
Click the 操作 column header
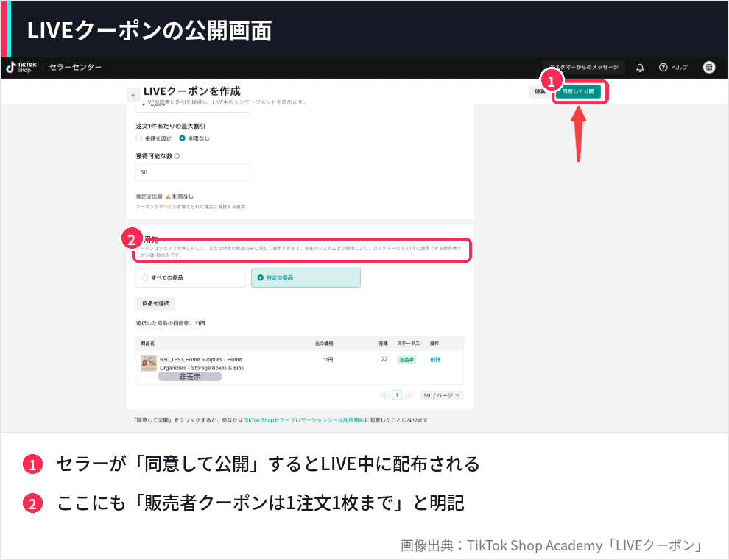(x=434, y=344)
